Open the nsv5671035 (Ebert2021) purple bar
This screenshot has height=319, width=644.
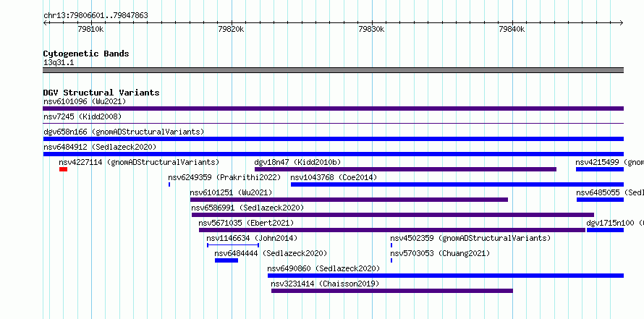tap(392, 230)
